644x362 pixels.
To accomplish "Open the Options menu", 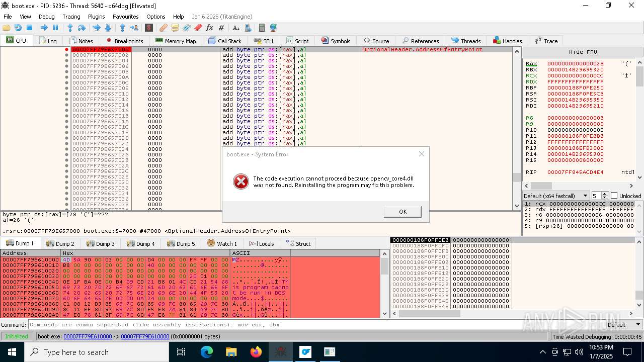I will 156,17.
